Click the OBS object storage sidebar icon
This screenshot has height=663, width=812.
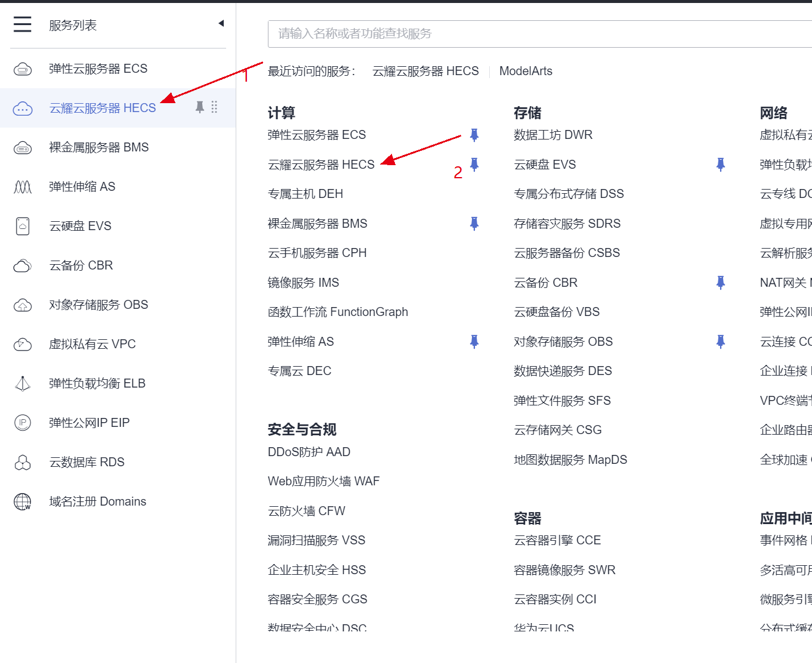(x=23, y=305)
